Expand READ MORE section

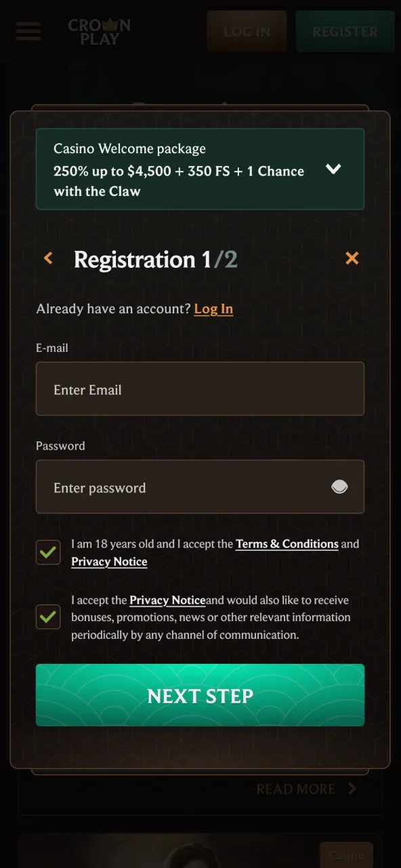pos(296,789)
